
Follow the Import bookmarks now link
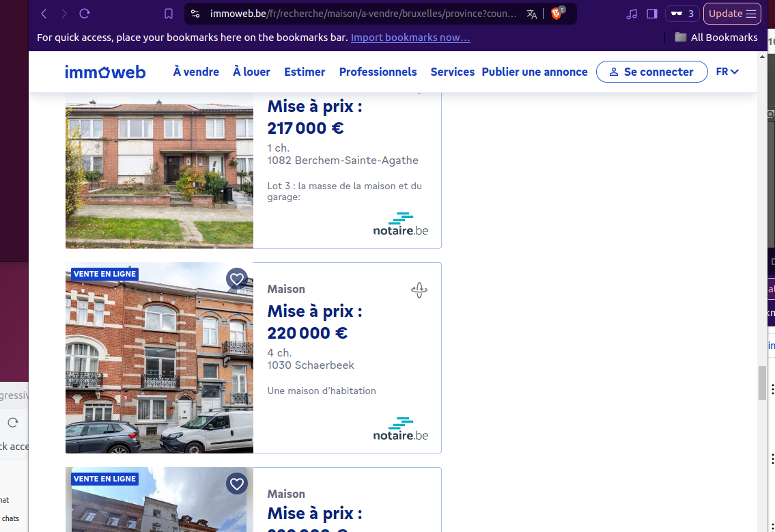coord(410,38)
